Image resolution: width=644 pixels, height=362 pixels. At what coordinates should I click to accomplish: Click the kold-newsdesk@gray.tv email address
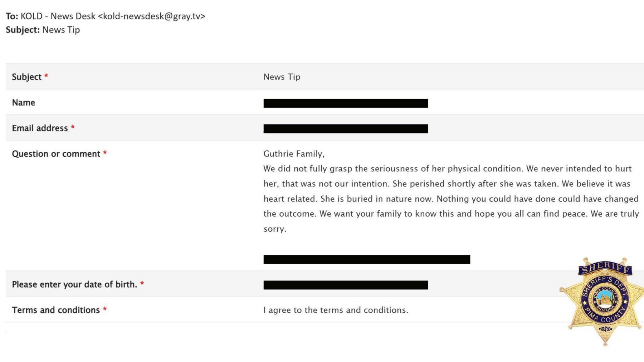(x=152, y=16)
